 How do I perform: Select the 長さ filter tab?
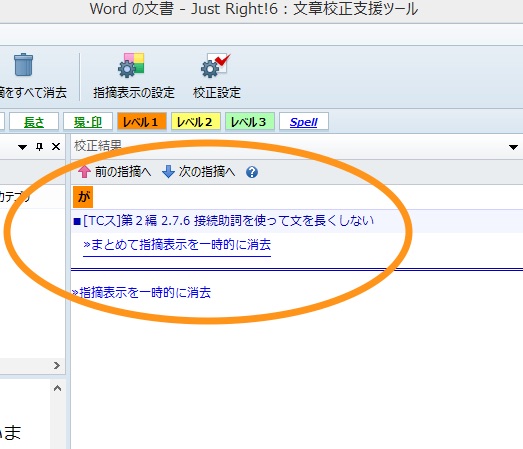click(34, 122)
